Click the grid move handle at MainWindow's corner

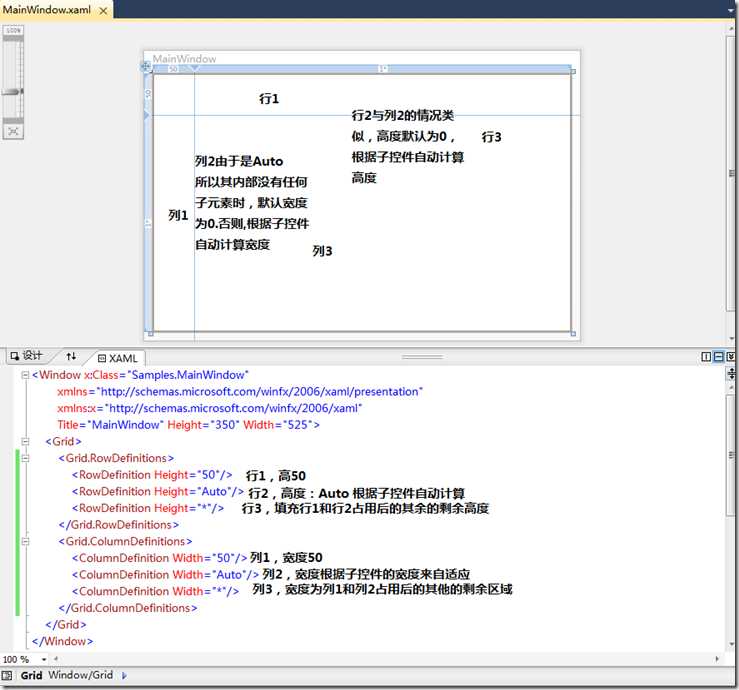[x=146, y=67]
